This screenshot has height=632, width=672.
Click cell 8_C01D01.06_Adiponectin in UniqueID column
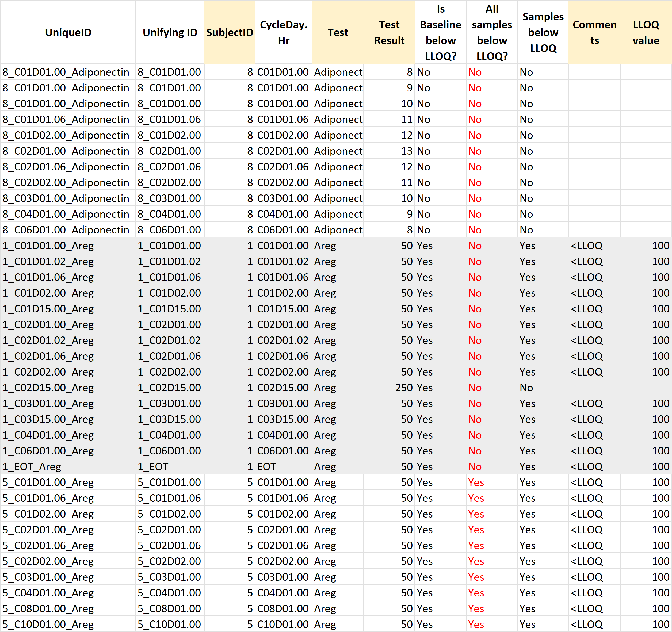(x=66, y=119)
